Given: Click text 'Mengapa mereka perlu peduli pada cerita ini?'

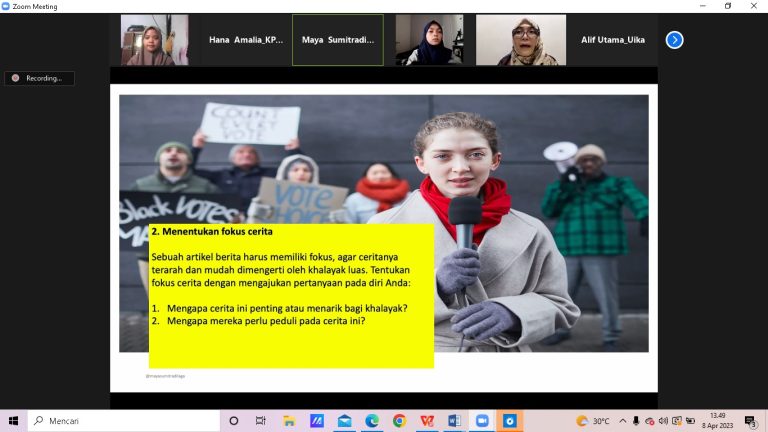Looking at the screenshot, I should 266,321.
